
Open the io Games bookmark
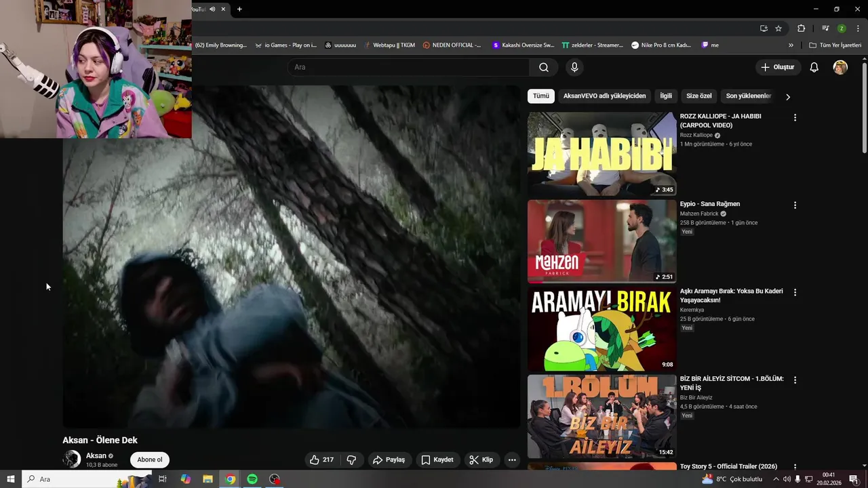click(285, 45)
